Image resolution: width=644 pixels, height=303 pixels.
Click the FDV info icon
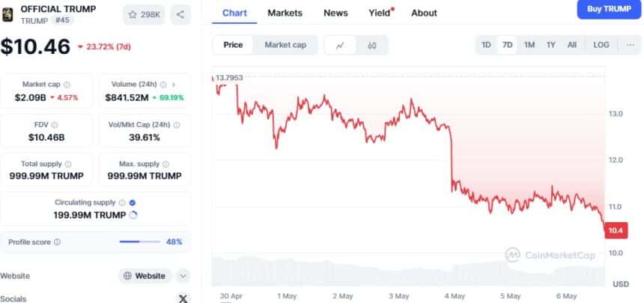coord(55,125)
